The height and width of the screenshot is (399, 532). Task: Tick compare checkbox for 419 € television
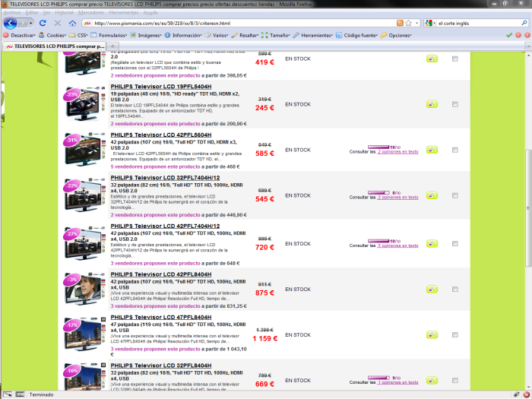coord(455,59)
